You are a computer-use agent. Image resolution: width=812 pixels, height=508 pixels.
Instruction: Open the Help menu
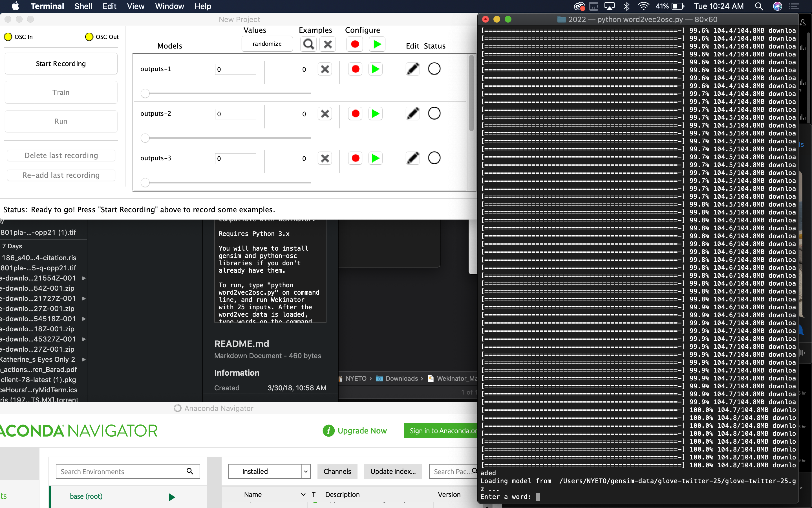coord(203,6)
